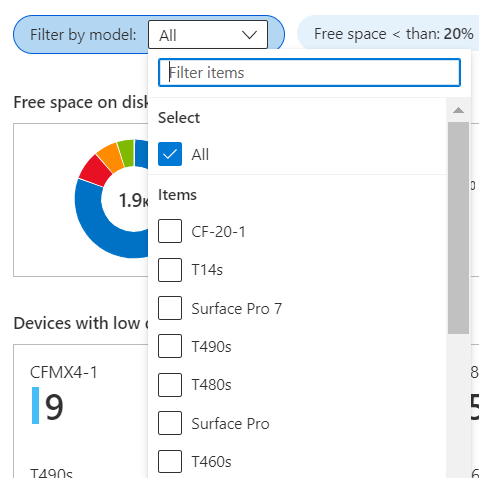Click the Free space less than 20% pill
Screen dimensions: 479x478
pyautogui.click(x=388, y=34)
